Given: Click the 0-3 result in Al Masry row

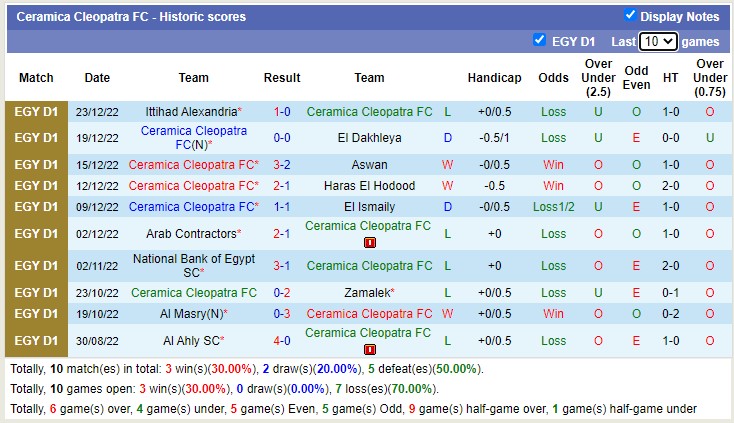Looking at the screenshot, I should [x=282, y=314].
